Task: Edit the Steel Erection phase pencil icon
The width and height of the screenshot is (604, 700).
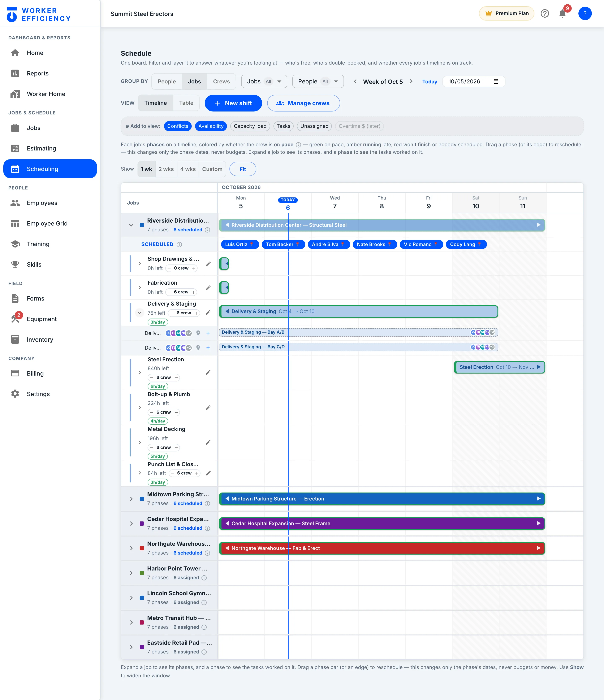Action: pos(208,373)
